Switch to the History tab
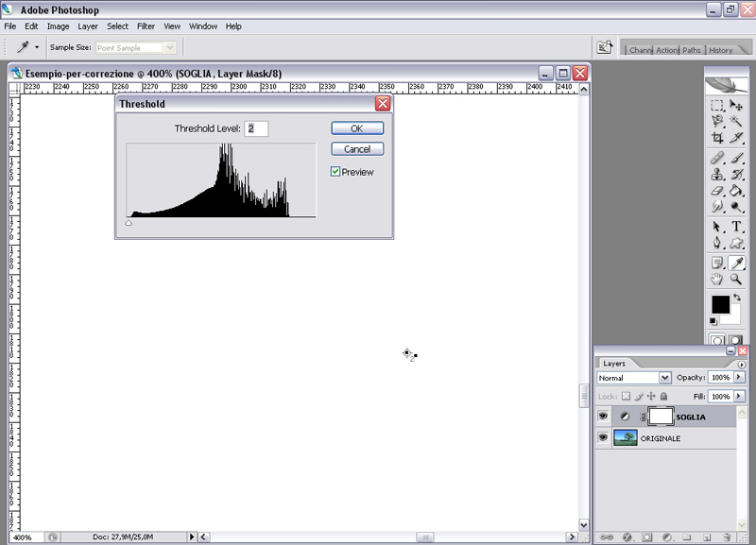756x545 pixels. [720, 50]
